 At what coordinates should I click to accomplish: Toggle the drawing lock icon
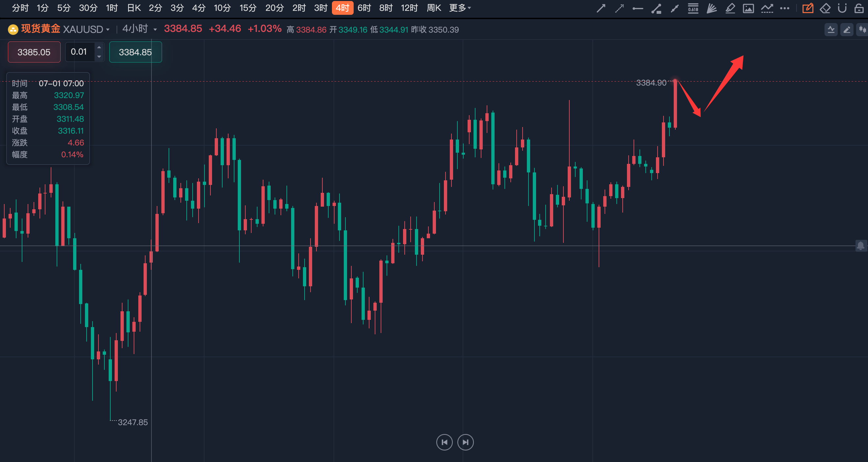coord(859,8)
